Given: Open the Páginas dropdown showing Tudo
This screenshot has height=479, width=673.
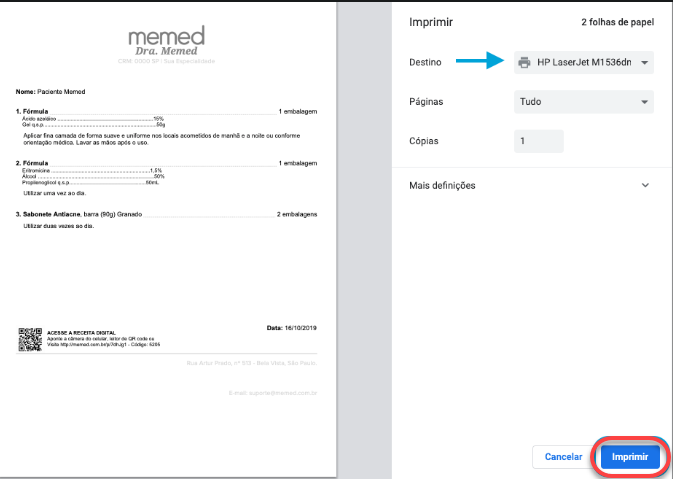Looking at the screenshot, I should click(584, 102).
